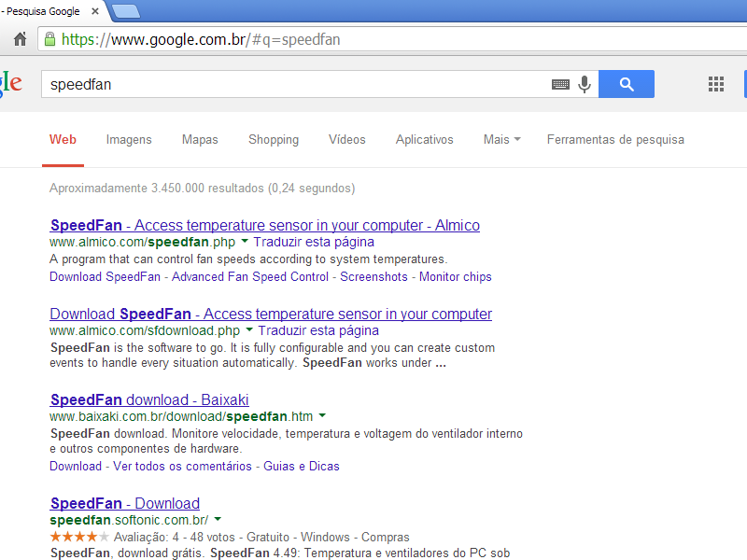Click the browser address bar URL
This screenshot has height=560, width=747.
(392, 39)
